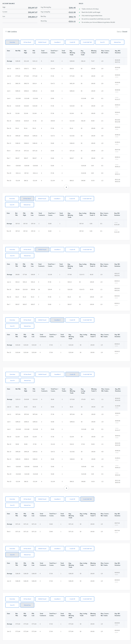Screen dimensions: 131x644
Task: Click Euro FX tab in the British Pound section
Action: pyautogui.click(x=12, y=256)
